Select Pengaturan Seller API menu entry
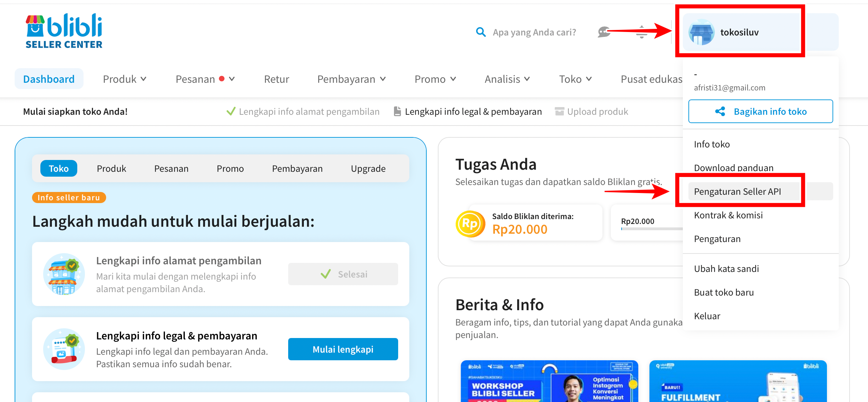This screenshot has height=402, width=868. tap(737, 191)
